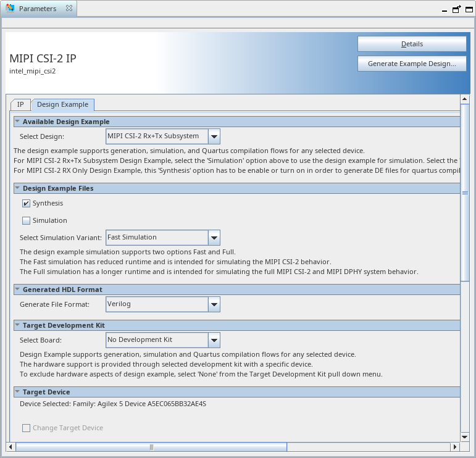The image size is (476, 458).
Task: Close the Parameters tab
Action: [x=69, y=8]
